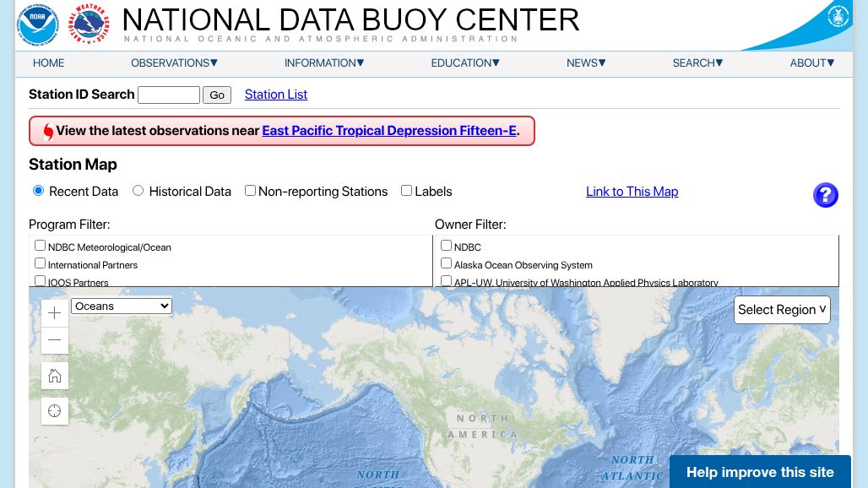
Task: Open East Pacific Tropical Depression Fifteen-E link
Action: click(389, 131)
